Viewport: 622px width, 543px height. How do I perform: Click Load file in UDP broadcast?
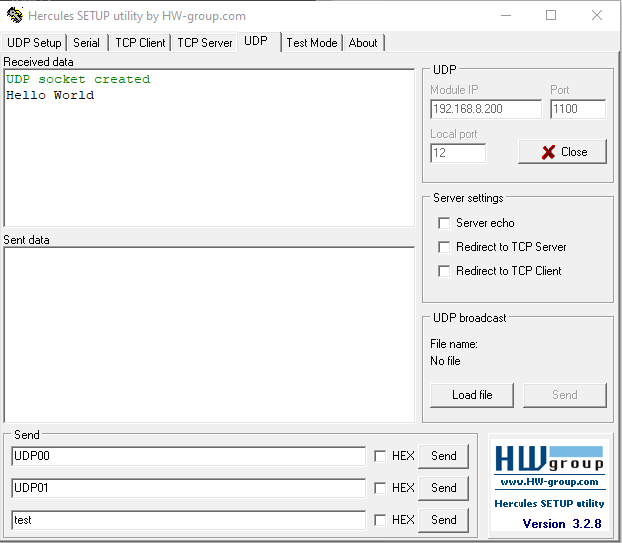pos(472,395)
